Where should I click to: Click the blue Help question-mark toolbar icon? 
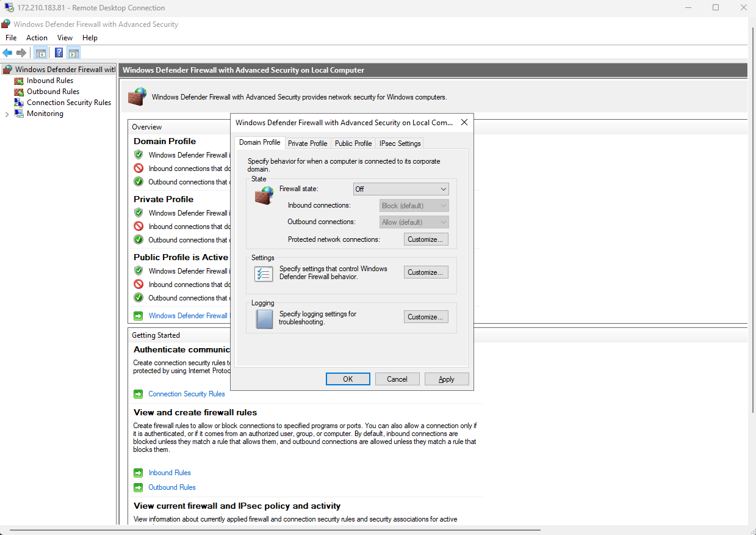coord(59,53)
